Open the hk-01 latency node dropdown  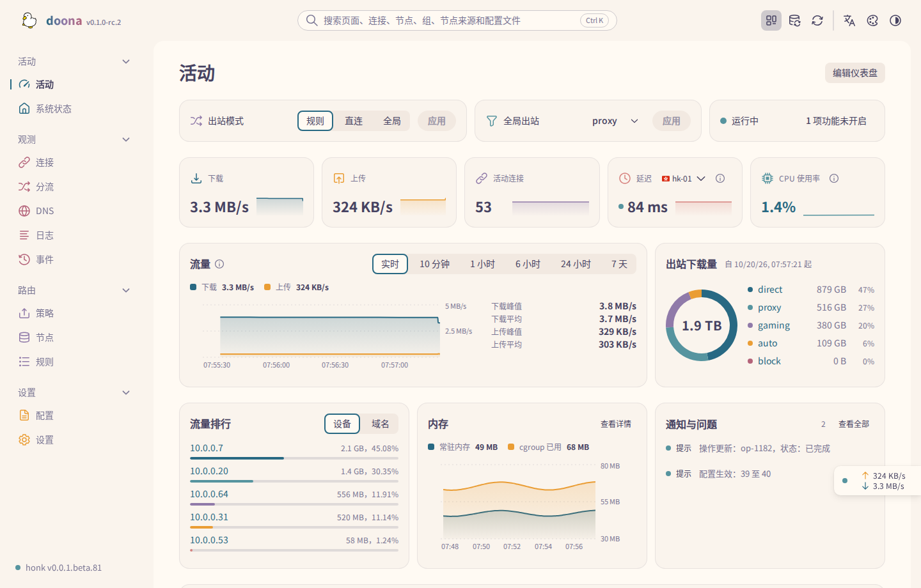[684, 178]
